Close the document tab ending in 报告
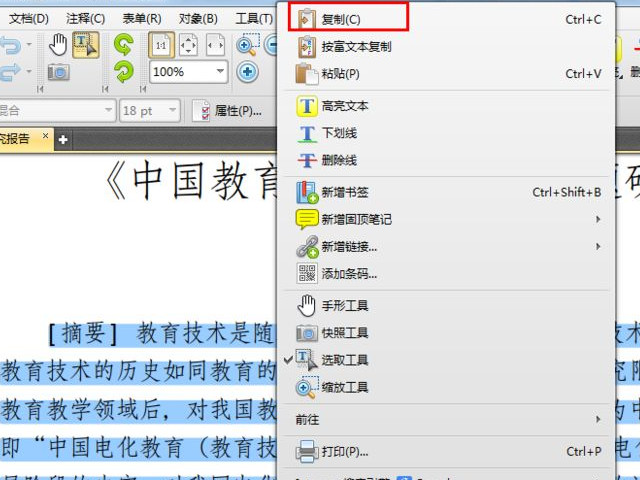 45,136
